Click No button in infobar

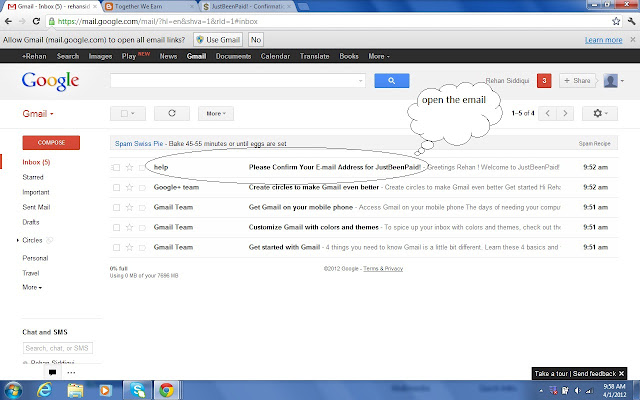[256, 40]
